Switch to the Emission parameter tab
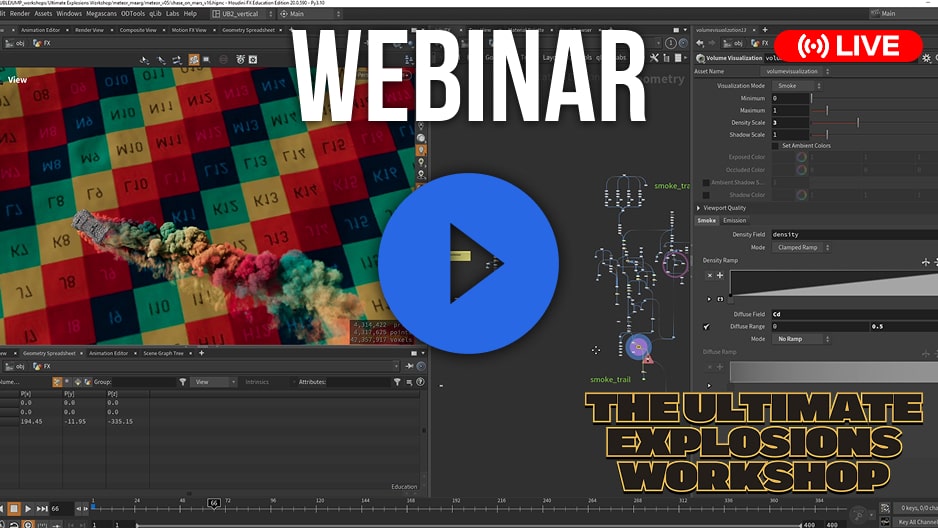Image resolution: width=938 pixels, height=528 pixels. 735,221
